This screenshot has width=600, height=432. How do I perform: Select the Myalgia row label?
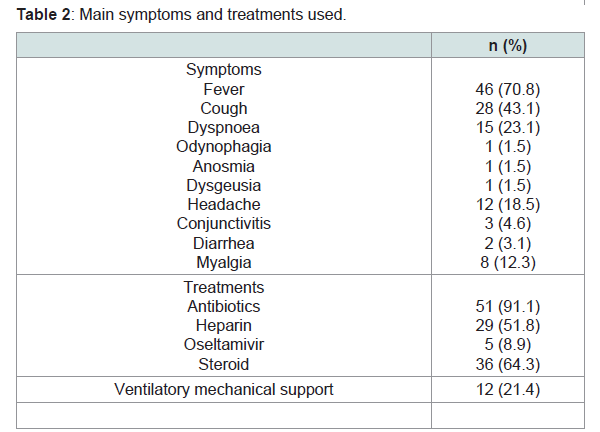coord(224,263)
